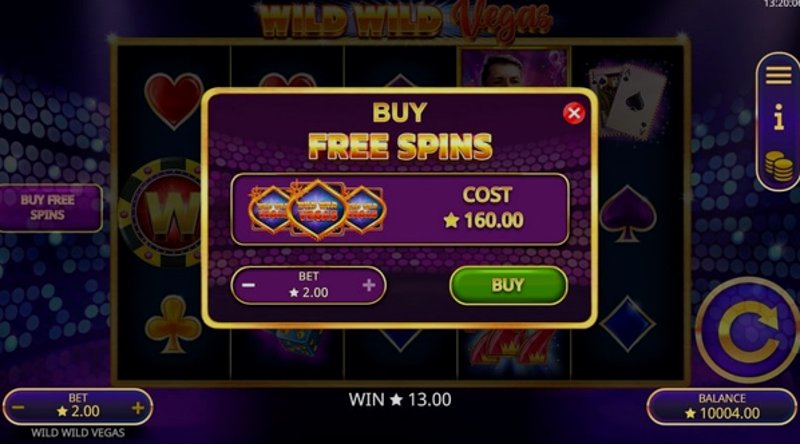Image resolution: width=800 pixels, height=444 pixels.
Task: Hit the circular spin button
Action: pos(748,331)
